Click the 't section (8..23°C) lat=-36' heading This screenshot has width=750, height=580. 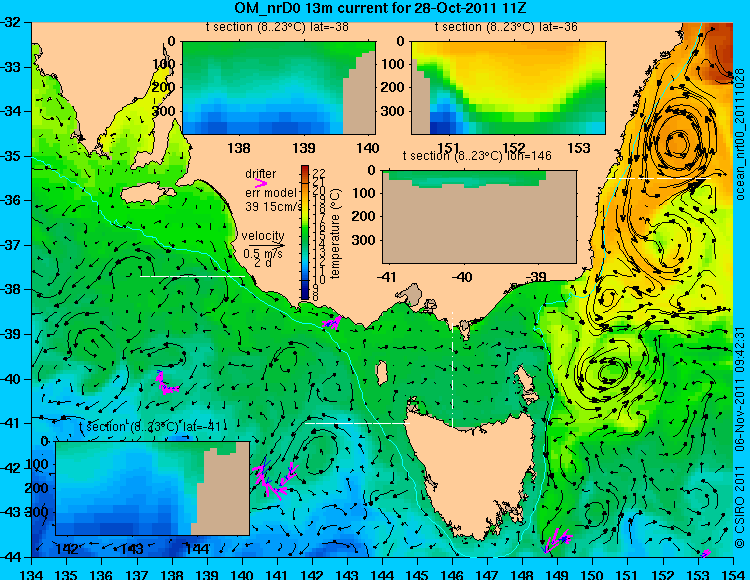tap(506, 27)
